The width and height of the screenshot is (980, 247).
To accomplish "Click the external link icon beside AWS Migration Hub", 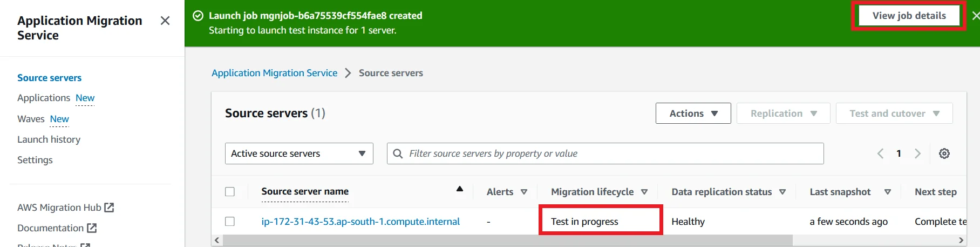I will (x=109, y=207).
